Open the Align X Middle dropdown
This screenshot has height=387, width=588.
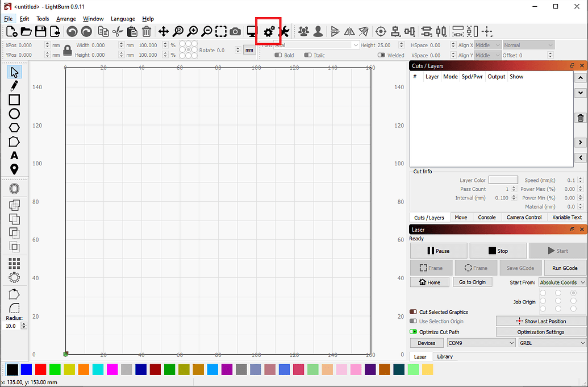pyautogui.click(x=490, y=45)
